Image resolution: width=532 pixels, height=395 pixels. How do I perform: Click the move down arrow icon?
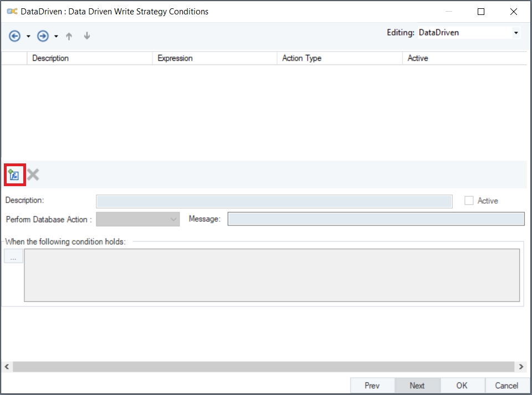[86, 36]
